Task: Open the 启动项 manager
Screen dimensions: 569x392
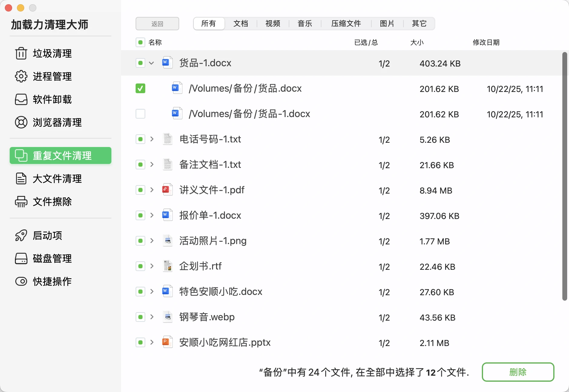Action: [x=47, y=236]
